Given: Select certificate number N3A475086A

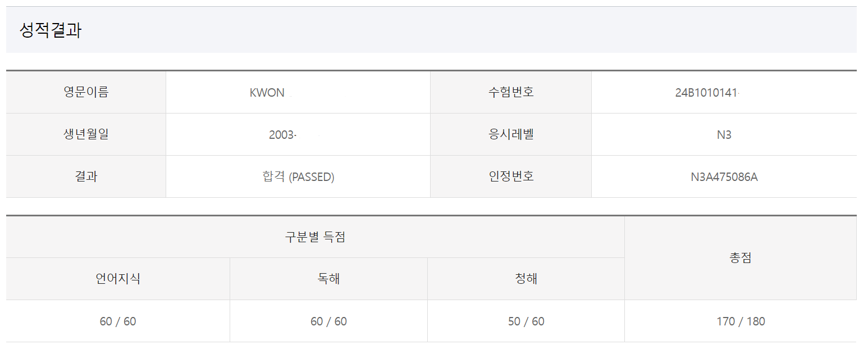Looking at the screenshot, I should [x=724, y=177].
